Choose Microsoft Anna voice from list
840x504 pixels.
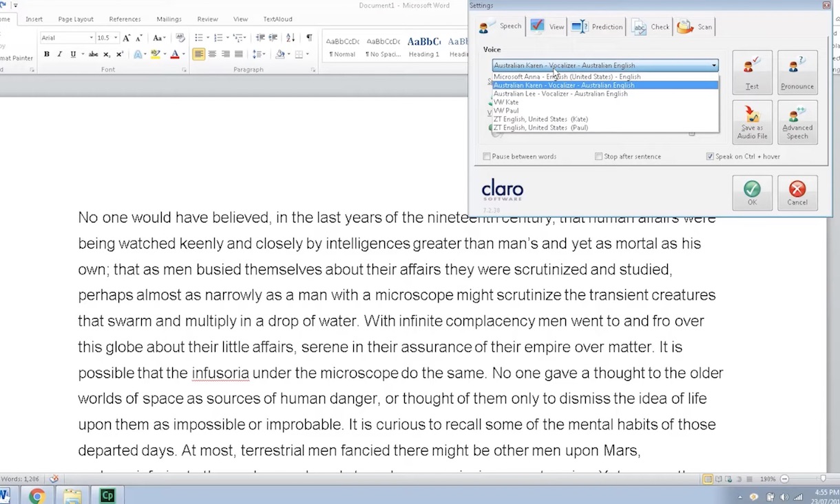(567, 76)
